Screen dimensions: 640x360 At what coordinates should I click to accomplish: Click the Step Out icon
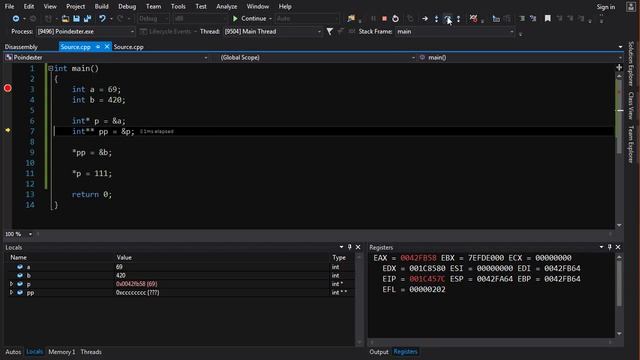pos(458,19)
